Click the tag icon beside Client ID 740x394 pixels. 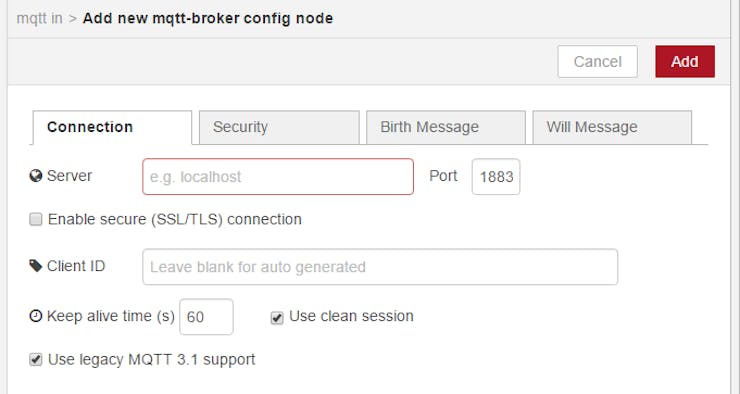pos(36,266)
